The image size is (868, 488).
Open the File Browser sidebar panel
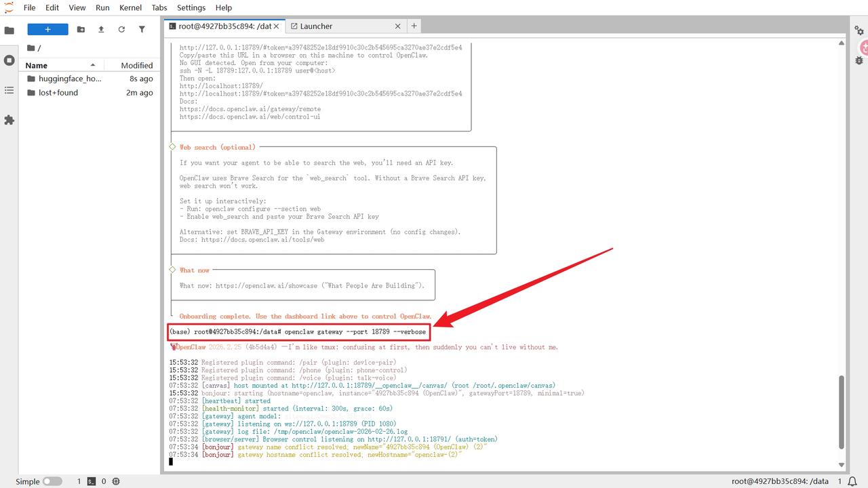9,30
